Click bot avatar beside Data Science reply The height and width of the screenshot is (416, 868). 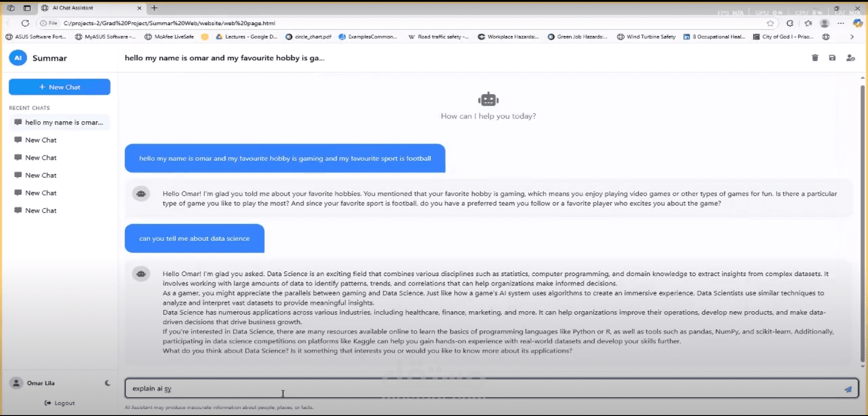141,274
